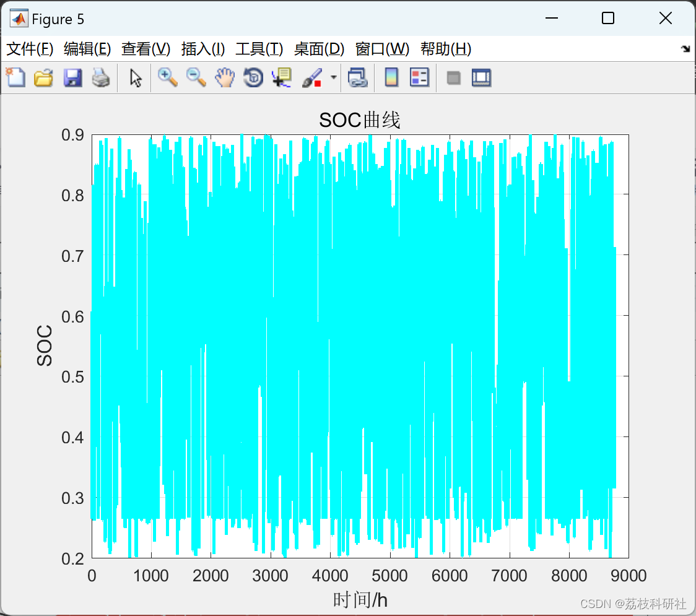Click the y-axis label SOC
The height and width of the screenshot is (616, 696).
point(45,345)
